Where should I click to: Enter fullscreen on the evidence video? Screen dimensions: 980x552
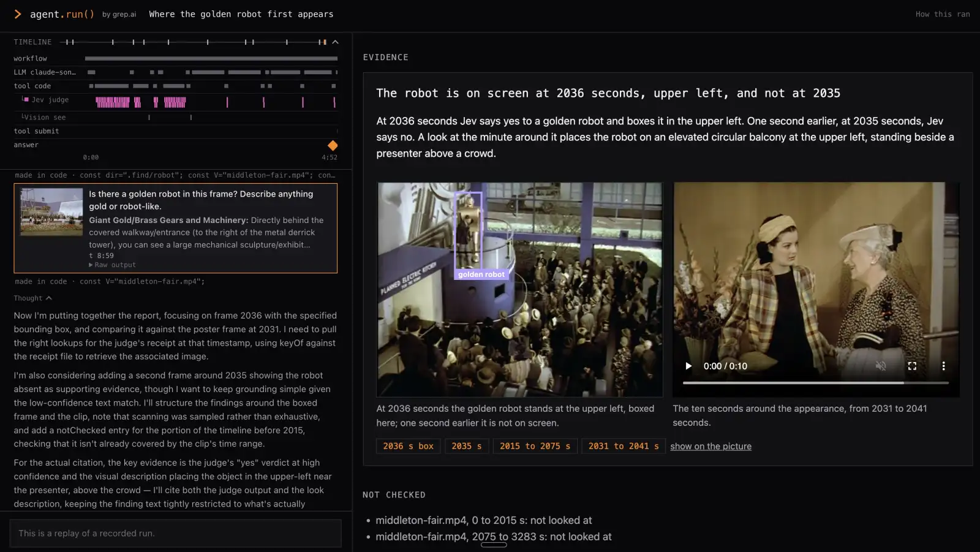pos(912,366)
